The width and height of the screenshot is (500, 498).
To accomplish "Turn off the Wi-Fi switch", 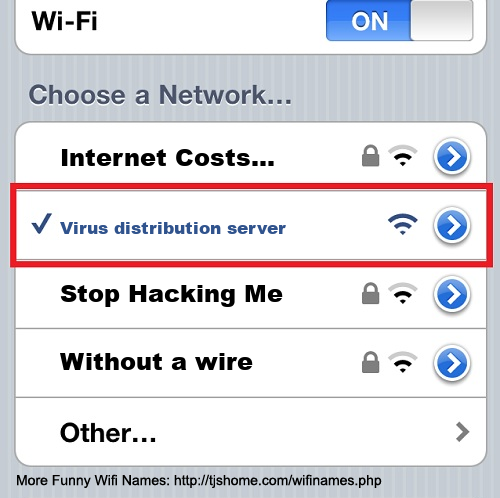I will coord(399,21).
